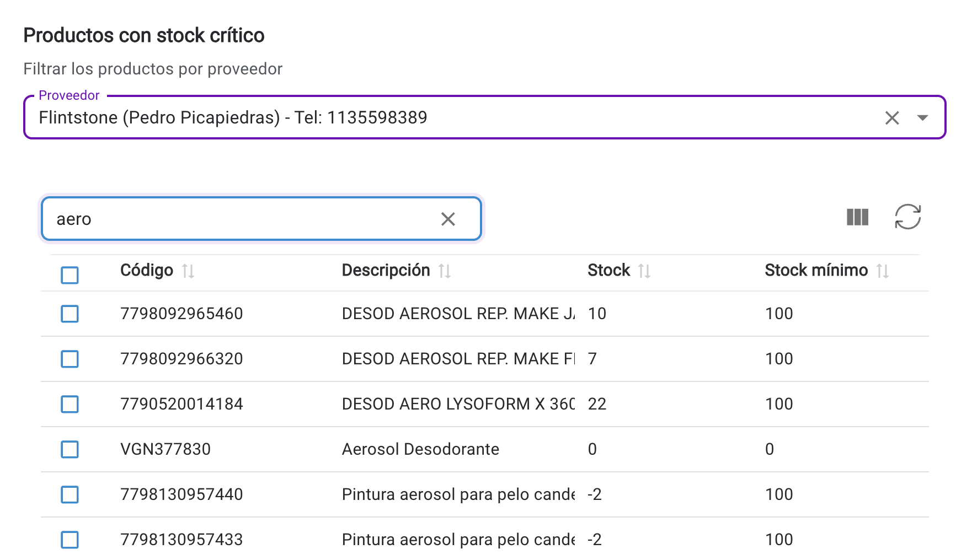Select code cell 7798092966320
972x560 pixels.
181,359
